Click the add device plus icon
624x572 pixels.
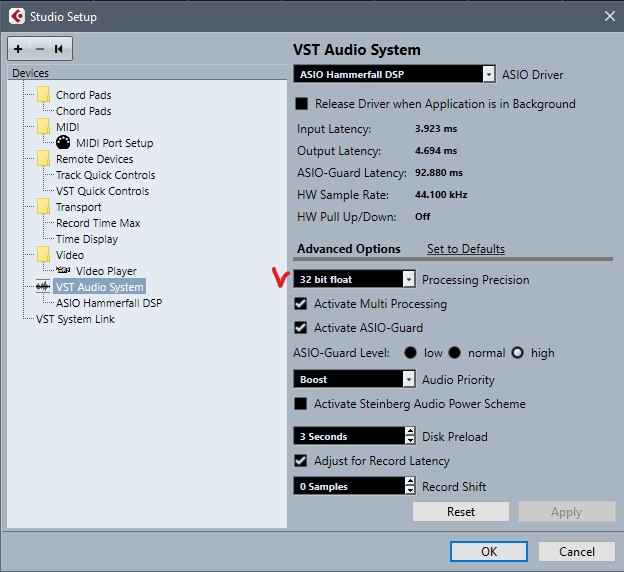point(18,49)
